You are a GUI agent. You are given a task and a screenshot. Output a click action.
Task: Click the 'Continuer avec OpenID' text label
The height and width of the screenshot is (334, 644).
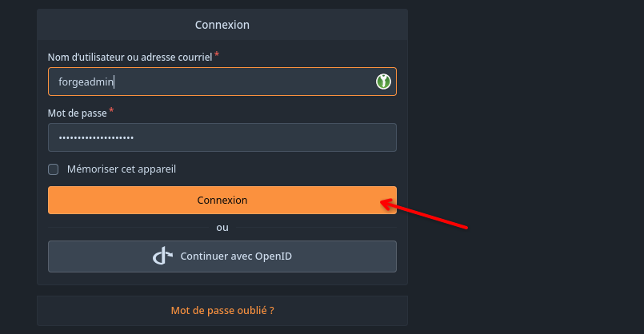coord(236,256)
